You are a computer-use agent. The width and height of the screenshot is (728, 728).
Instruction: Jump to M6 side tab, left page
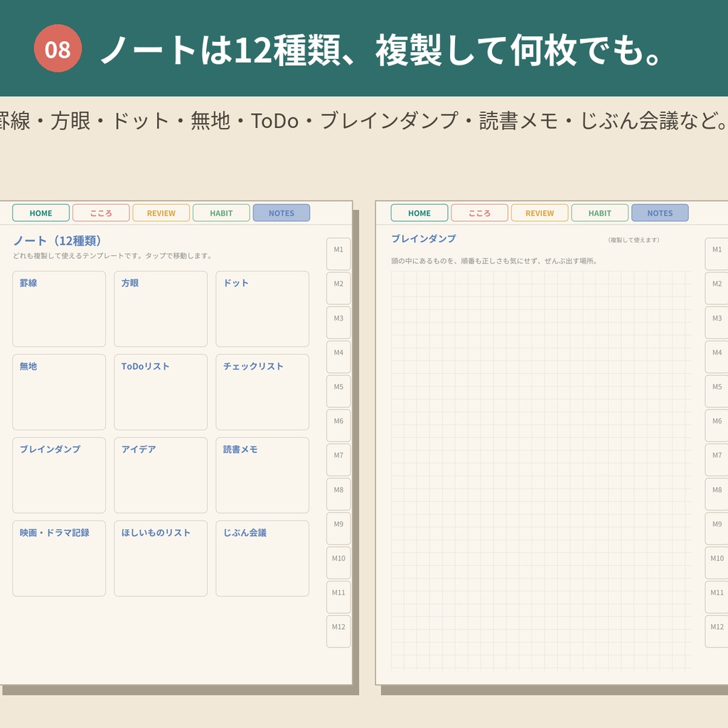pos(338,425)
